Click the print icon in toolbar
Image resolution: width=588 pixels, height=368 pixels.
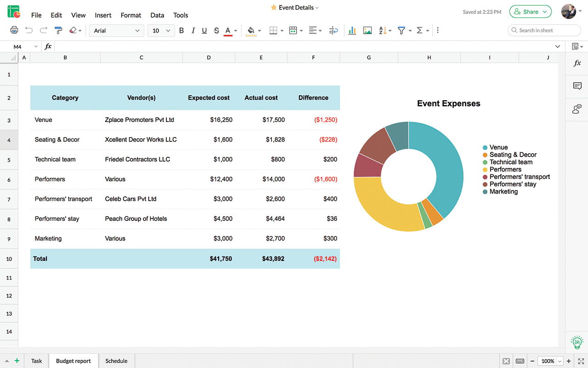(14, 30)
